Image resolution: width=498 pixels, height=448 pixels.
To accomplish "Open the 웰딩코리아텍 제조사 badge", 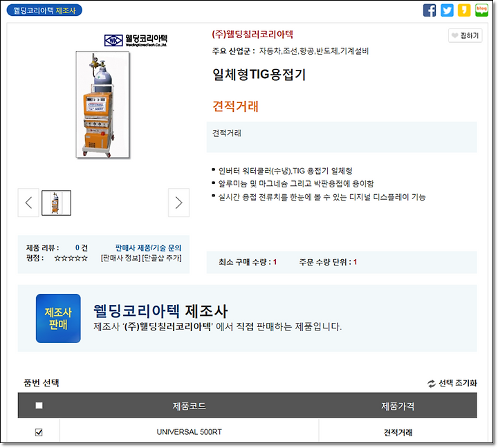I will [x=44, y=10].
